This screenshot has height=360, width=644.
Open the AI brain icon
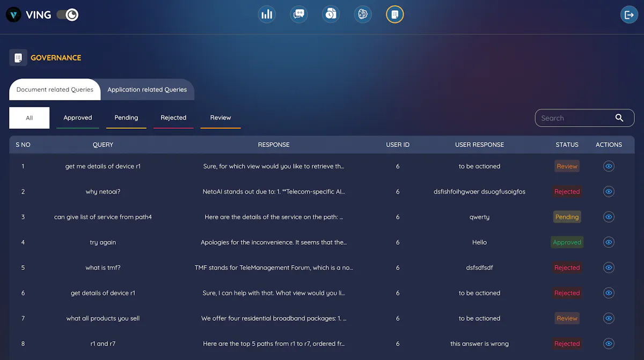363,14
